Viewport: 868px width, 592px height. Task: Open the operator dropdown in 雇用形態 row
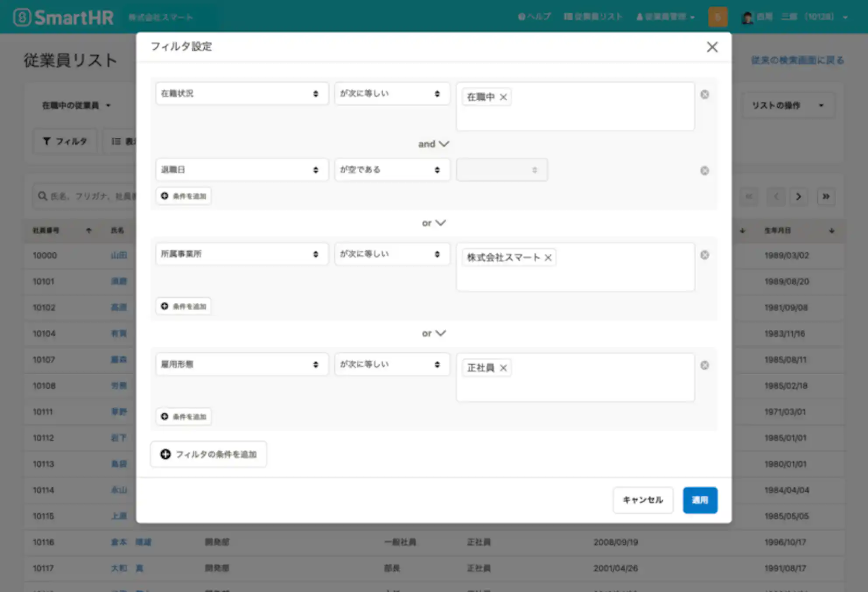[x=392, y=364]
